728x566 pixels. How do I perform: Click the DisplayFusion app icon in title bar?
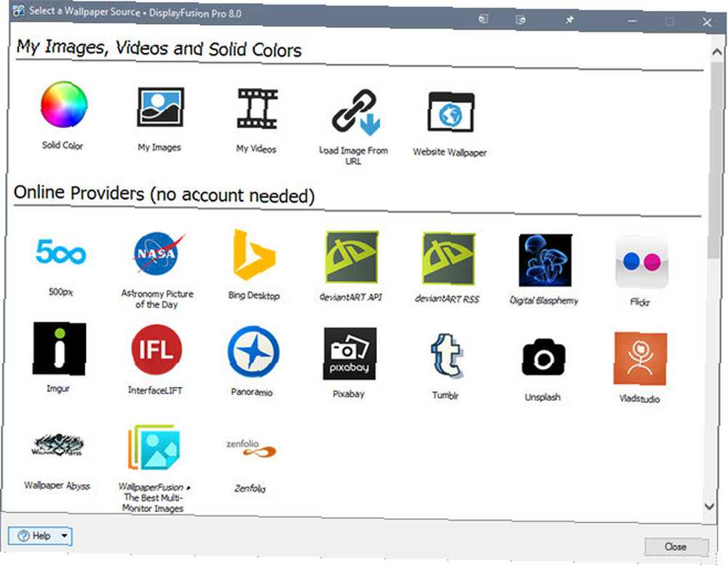click(x=18, y=11)
